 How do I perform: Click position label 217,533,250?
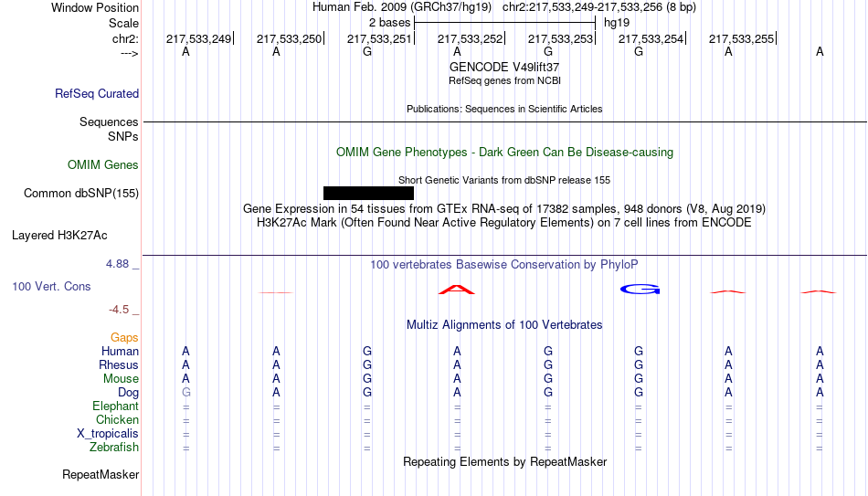289,38
